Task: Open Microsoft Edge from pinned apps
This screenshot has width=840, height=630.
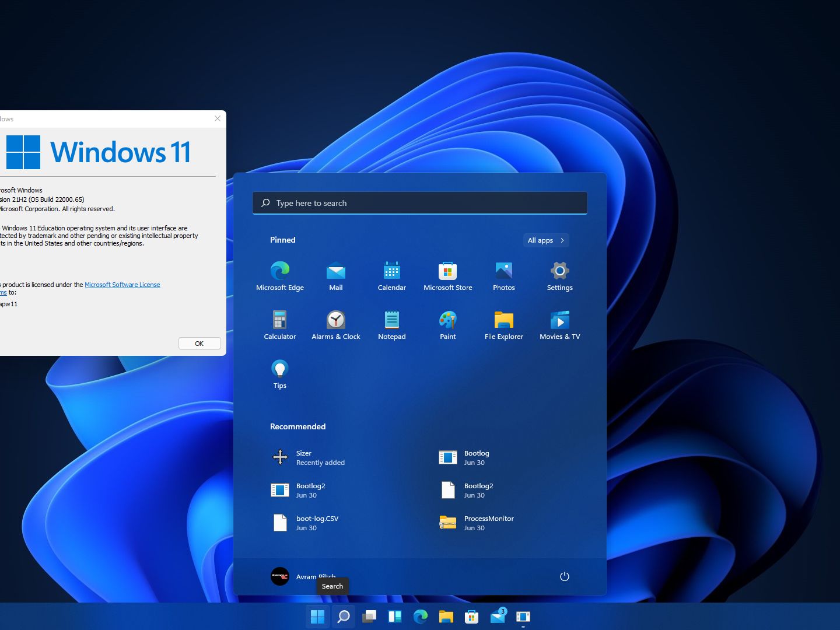Action: pos(280,276)
